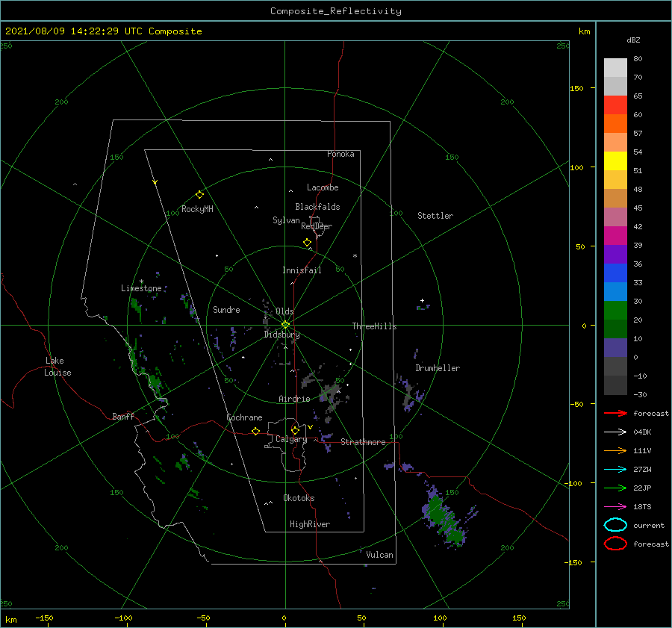The width and height of the screenshot is (672, 628).
Task: Click the Drumheller city label
Action: point(438,368)
